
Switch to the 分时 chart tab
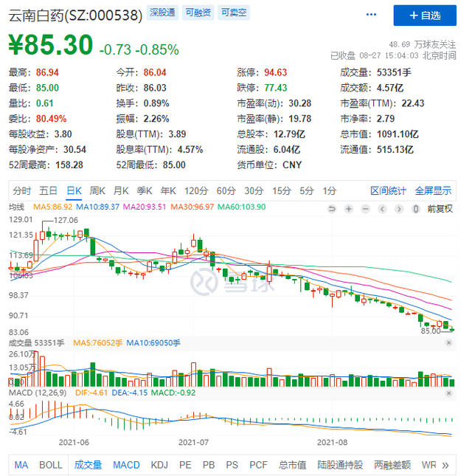coord(22,191)
